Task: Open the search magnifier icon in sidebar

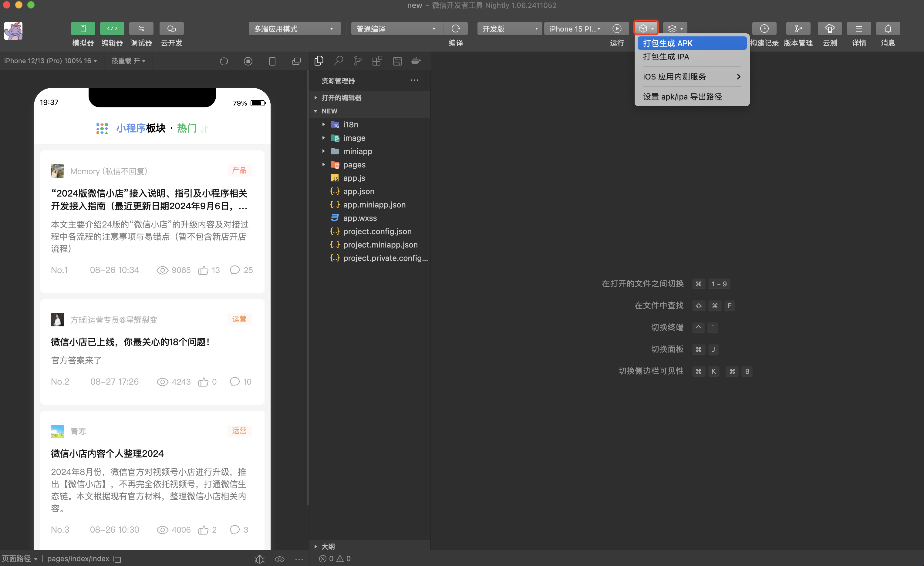Action: 339,61
